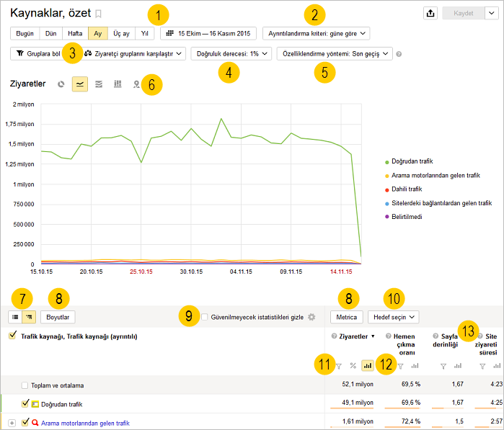Switch table to flat list view
The image size is (504, 430).
point(15,317)
